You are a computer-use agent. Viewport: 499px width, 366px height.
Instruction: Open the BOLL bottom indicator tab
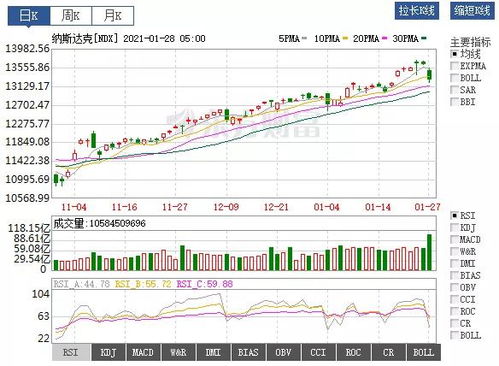[x=424, y=352]
